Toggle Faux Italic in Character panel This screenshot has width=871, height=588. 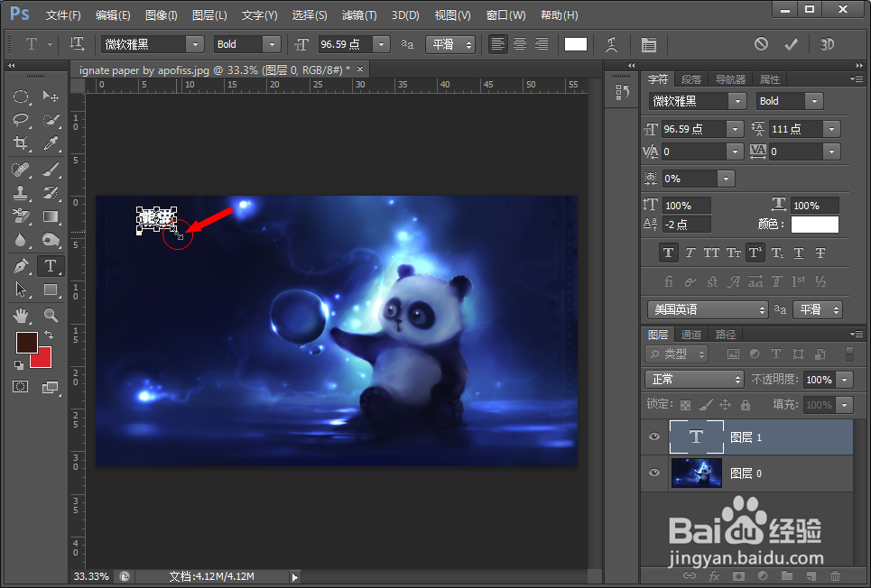690,253
